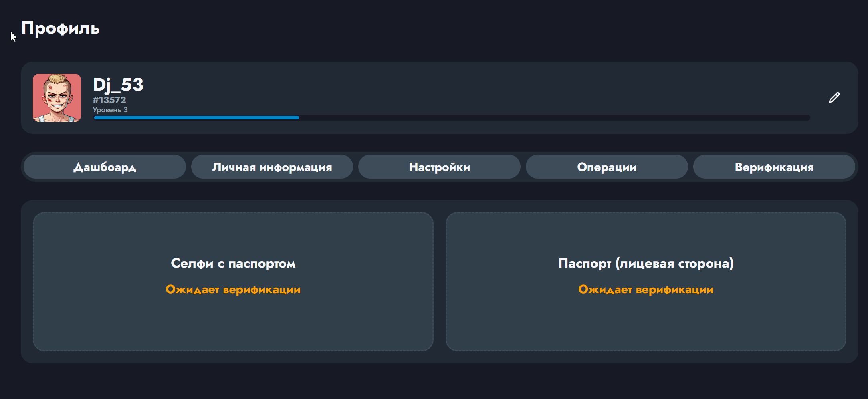868x399 pixels.
Task: Click the user ID #13572
Action: [x=109, y=100]
